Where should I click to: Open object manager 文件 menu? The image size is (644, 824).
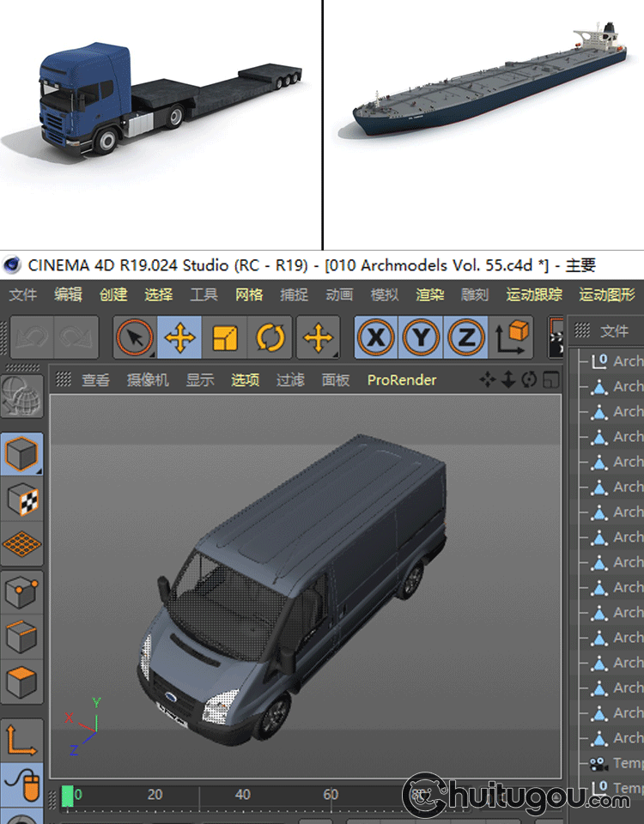pyautogui.click(x=614, y=331)
